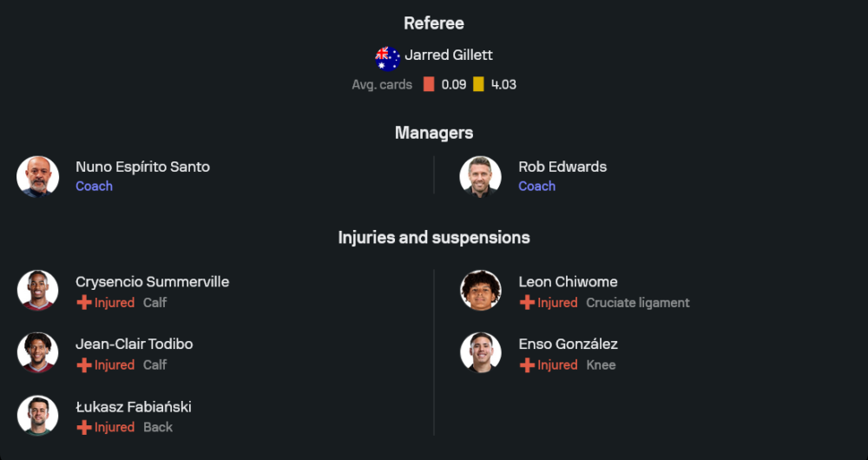Click the Australian flag icon beside referee

pyautogui.click(x=387, y=58)
